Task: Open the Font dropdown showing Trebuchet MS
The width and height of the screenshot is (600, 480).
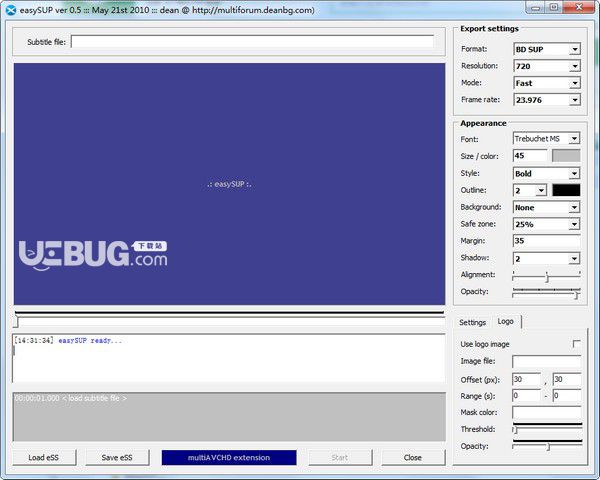Action: tap(546, 139)
